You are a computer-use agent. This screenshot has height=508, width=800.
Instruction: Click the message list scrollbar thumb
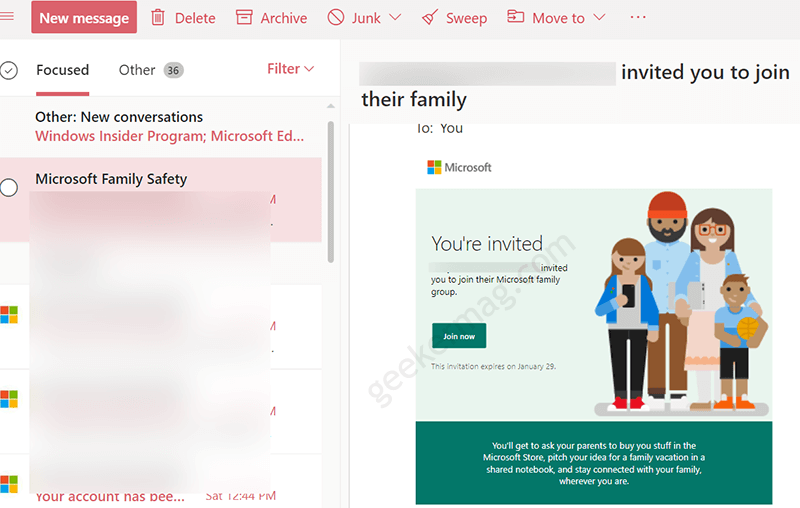point(331,192)
